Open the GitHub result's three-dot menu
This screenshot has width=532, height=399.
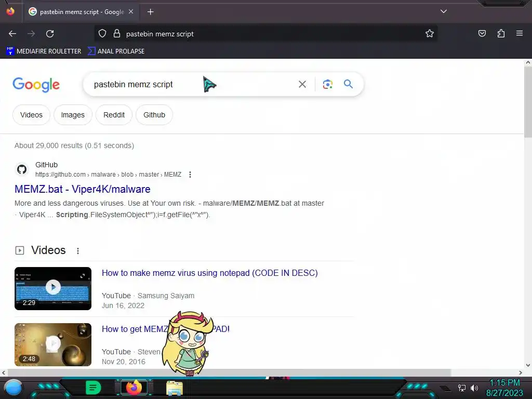click(x=190, y=175)
